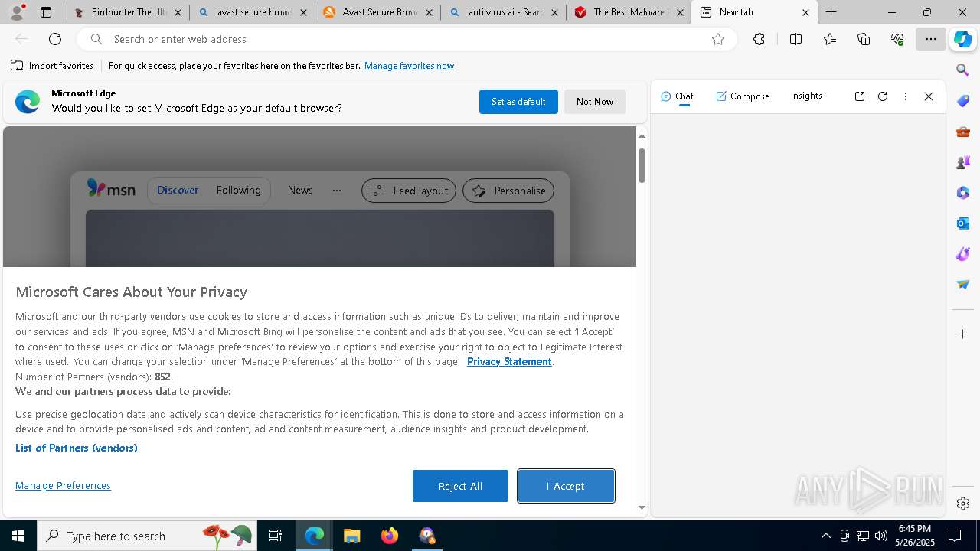This screenshot has width=980, height=551.
Task: Close the Copilot side pane
Action: point(929,96)
